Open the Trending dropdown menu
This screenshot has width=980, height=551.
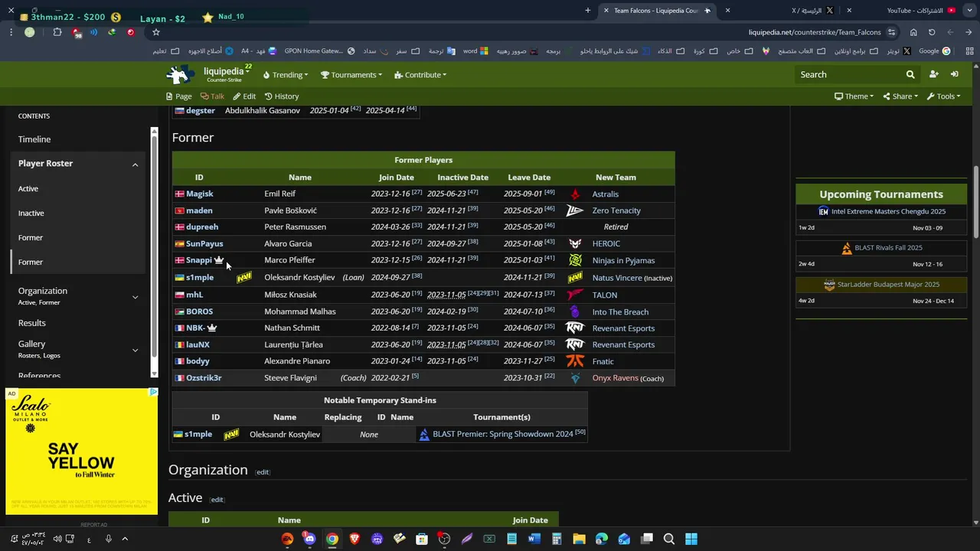[286, 75]
